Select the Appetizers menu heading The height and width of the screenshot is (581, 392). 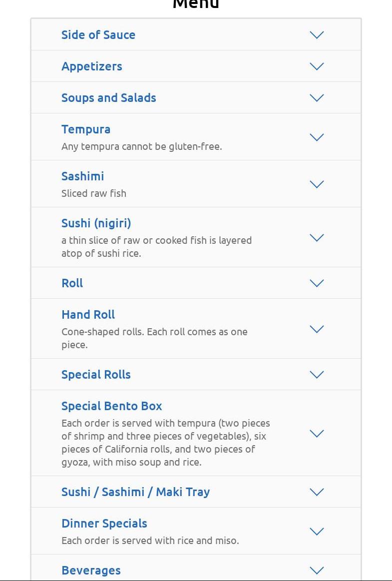(92, 66)
